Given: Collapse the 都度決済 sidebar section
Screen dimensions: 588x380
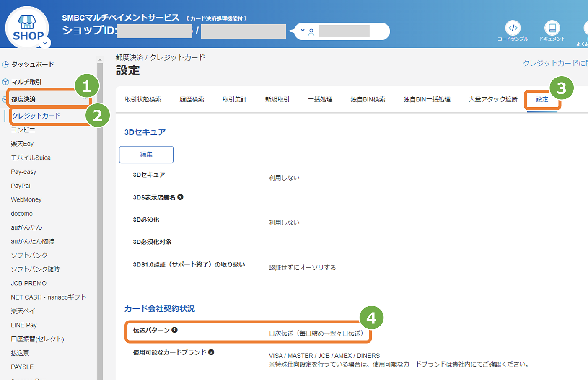Looking at the screenshot, I should click(5, 99).
